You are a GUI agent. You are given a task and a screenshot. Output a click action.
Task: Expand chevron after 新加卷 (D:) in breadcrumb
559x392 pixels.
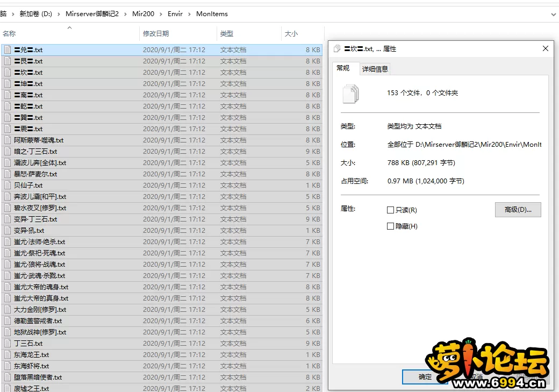click(59, 14)
